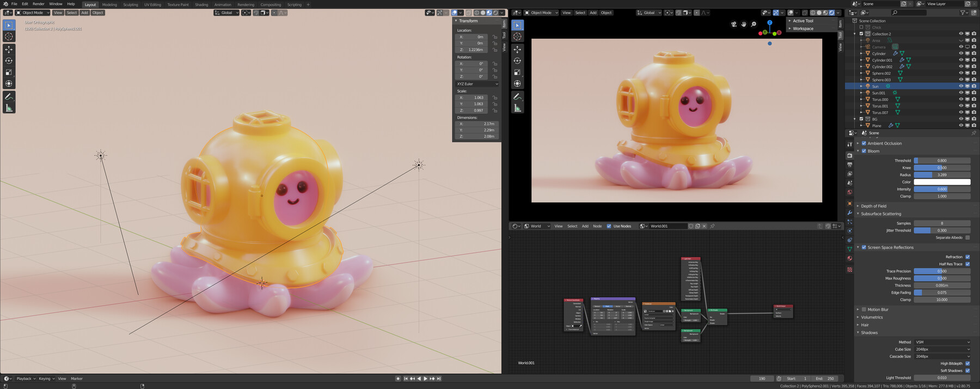Click the zoom magnifier icon in the right viewport
This screenshot has width=980, height=389.
point(754,25)
